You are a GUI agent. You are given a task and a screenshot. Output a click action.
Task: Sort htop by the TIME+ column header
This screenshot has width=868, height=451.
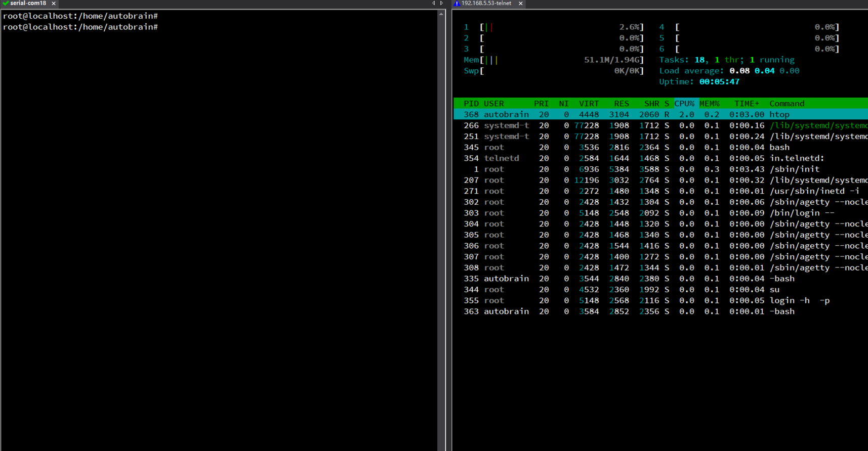pos(747,104)
